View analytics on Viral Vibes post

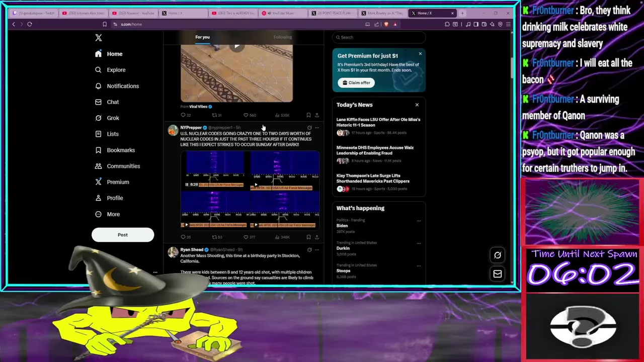click(283, 115)
